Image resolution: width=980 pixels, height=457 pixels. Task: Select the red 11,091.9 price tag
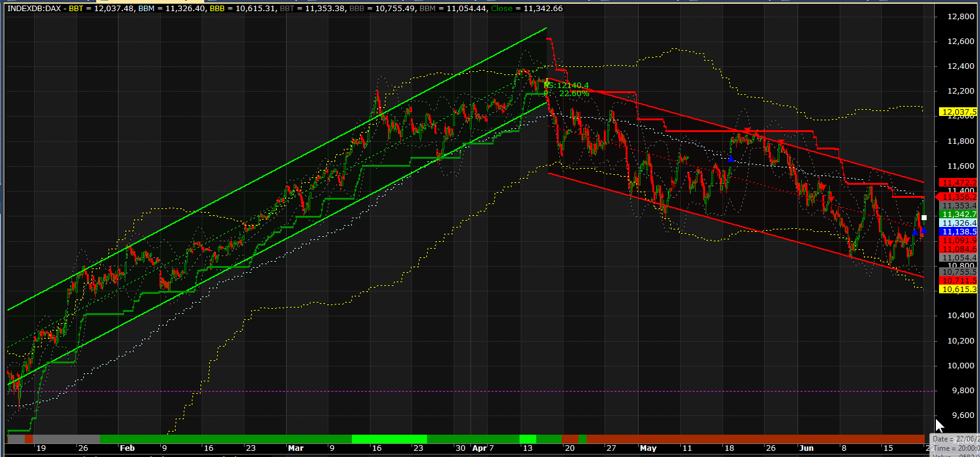point(959,240)
